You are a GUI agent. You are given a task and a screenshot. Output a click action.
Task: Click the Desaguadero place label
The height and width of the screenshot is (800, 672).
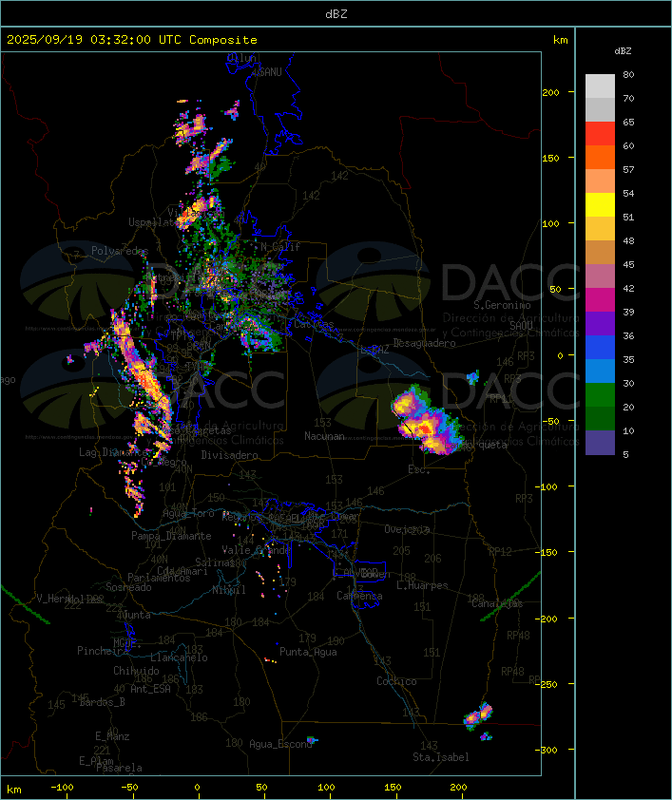[x=425, y=343]
